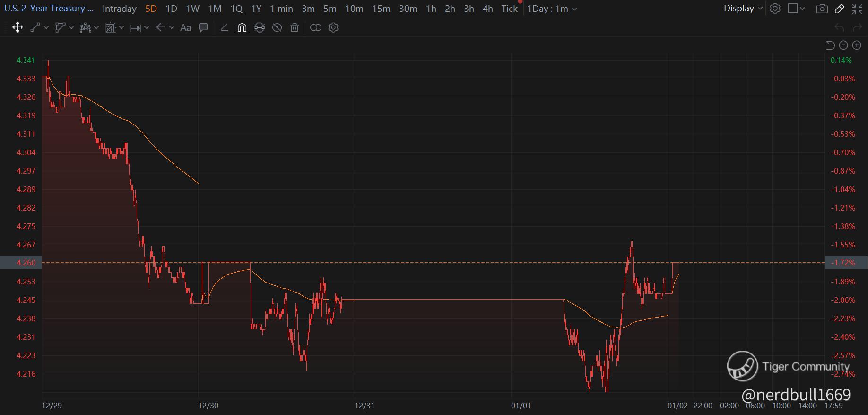This screenshot has width=868, height=415.
Task: Zoom in with the plus circle icon
Action: pyautogui.click(x=857, y=45)
